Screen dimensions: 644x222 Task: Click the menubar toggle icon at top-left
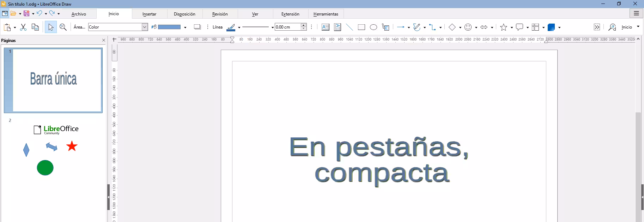[5, 13]
